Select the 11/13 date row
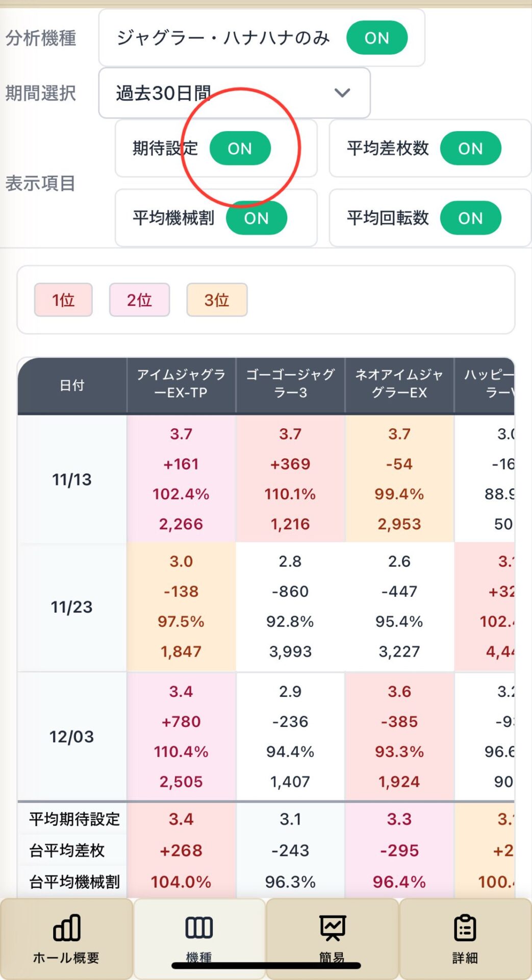Screen dimensions: 532x980 coord(72,479)
